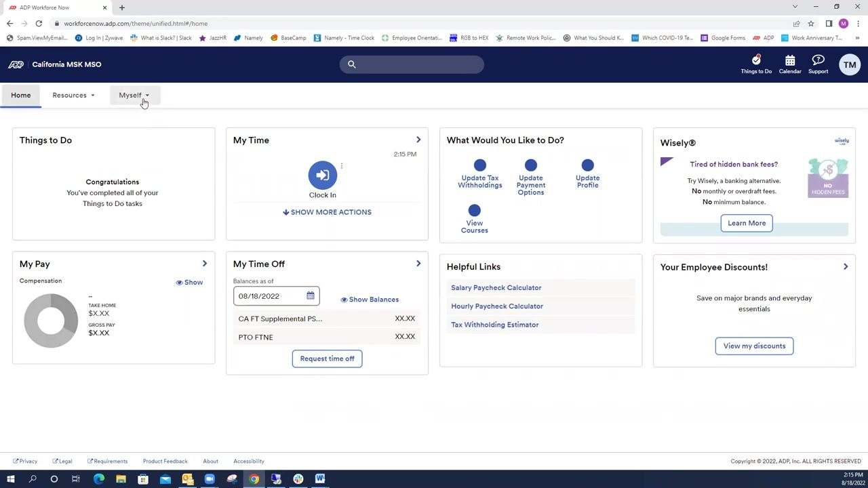868x488 pixels.
Task: Open the Privacy link in footer
Action: click(x=25, y=462)
